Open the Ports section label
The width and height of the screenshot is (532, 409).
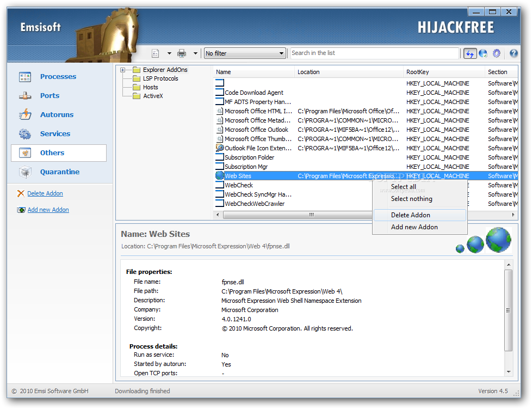point(50,96)
